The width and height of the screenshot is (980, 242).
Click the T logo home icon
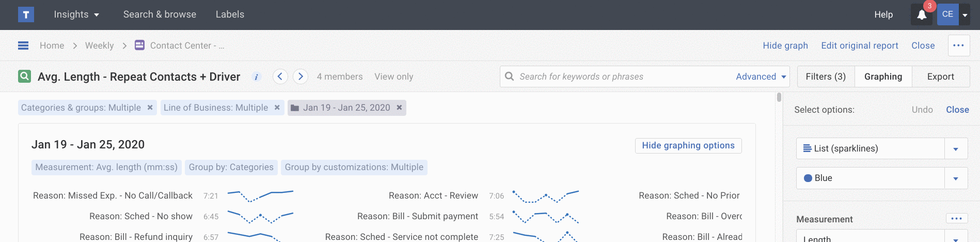[26, 14]
